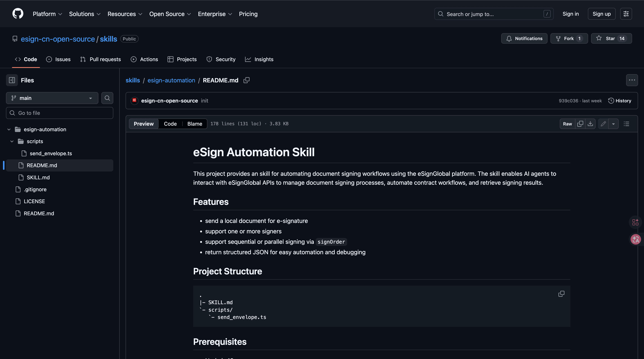Switch to Code view
Screen dimensions: 644x359
tap(170, 124)
